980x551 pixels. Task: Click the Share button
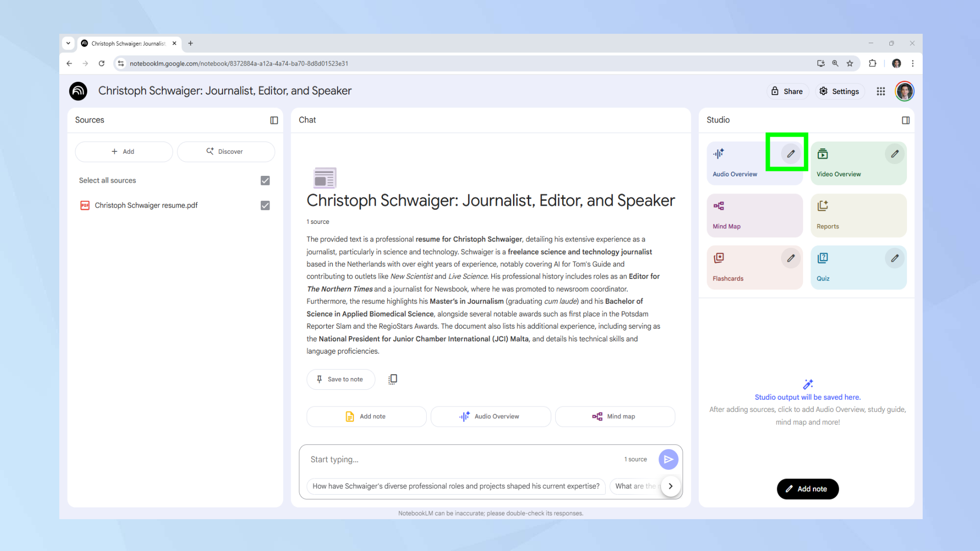coord(787,91)
